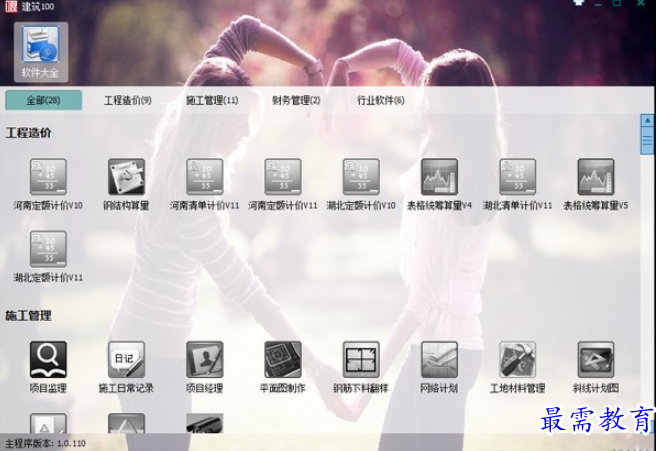Open the 斜线计划图 tool
The width and height of the screenshot is (662, 451).
point(596,359)
